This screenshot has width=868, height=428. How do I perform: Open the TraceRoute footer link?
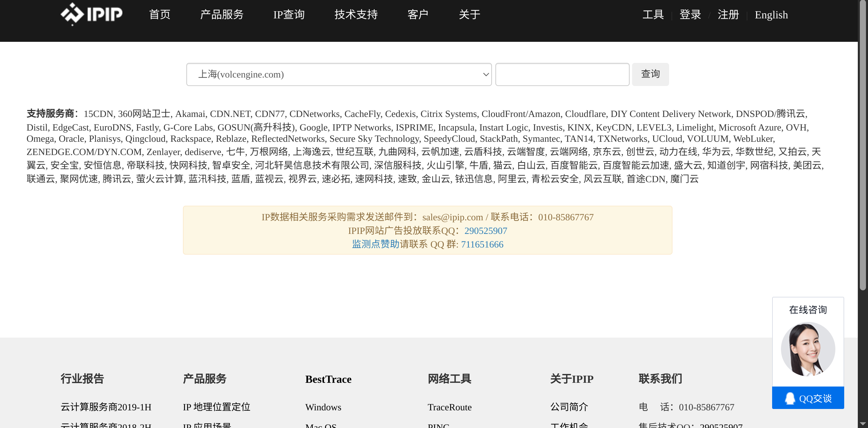pyautogui.click(x=449, y=407)
